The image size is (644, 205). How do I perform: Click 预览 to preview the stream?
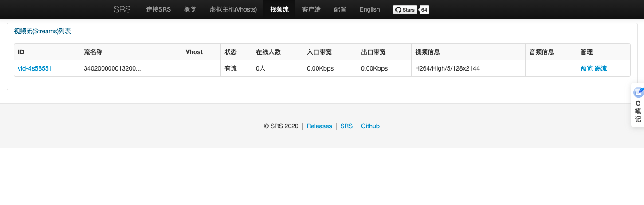coord(586,68)
